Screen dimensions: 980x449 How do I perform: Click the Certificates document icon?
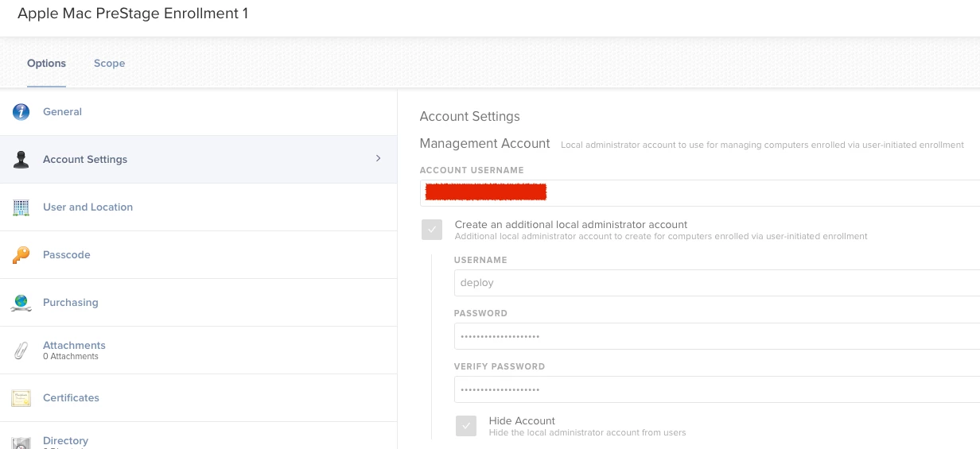21,398
